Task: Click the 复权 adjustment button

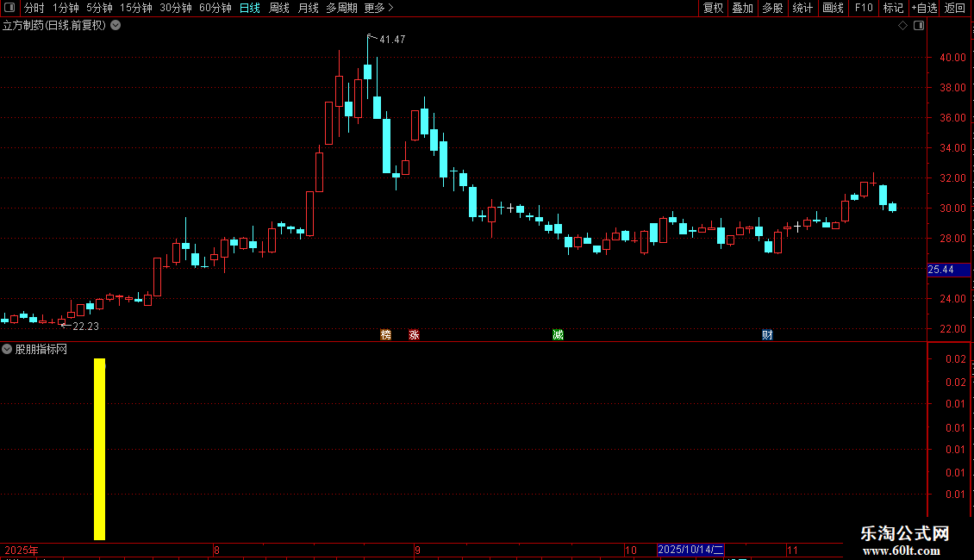Action: point(713,8)
